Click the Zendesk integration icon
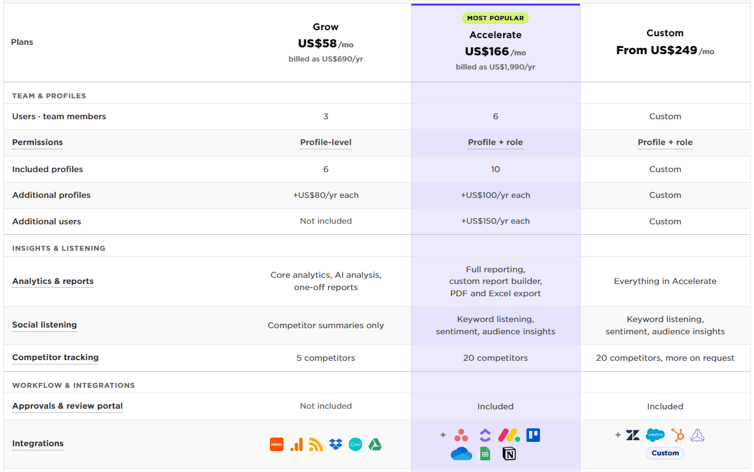Viewport: 754px width, 472px height. click(633, 435)
